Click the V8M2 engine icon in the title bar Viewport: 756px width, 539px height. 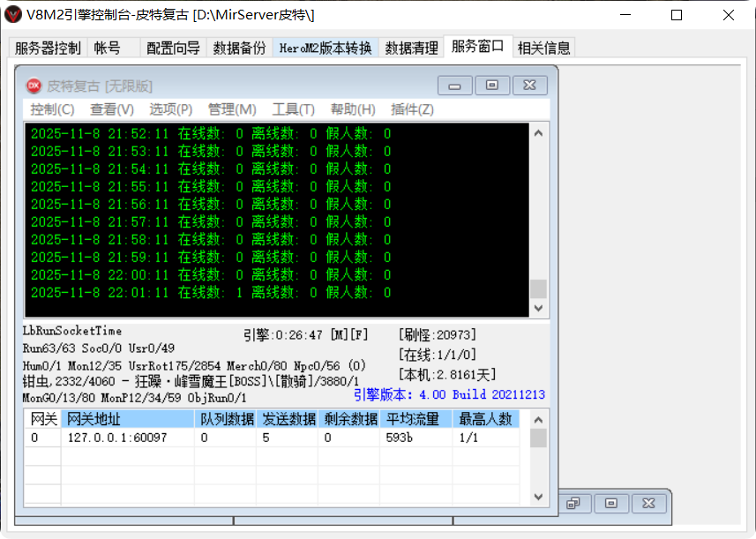[x=12, y=13]
